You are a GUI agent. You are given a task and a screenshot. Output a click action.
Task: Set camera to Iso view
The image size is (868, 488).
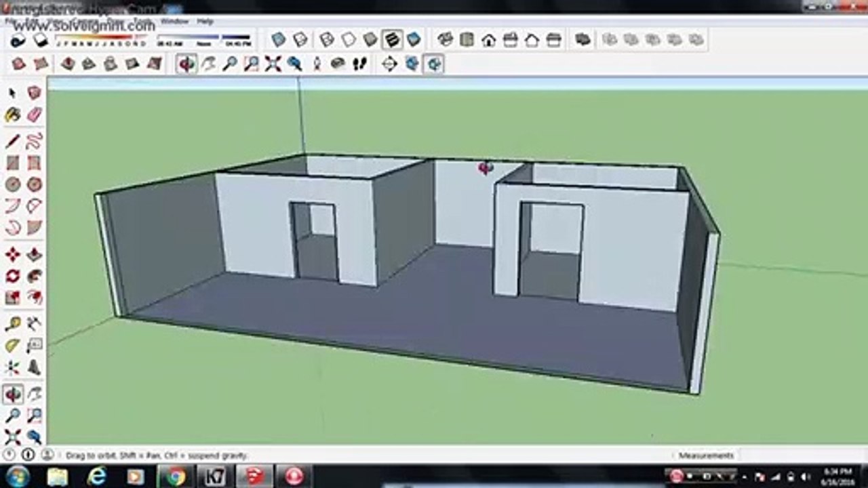(445, 40)
